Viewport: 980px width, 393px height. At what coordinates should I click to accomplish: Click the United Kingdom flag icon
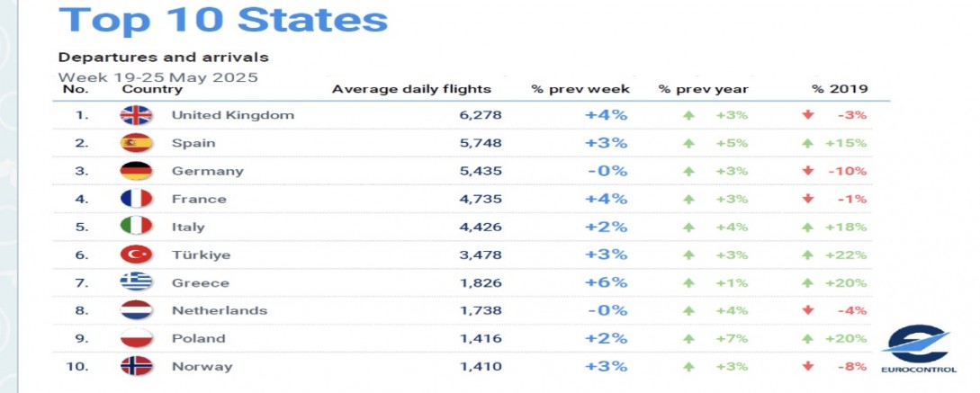[136, 115]
